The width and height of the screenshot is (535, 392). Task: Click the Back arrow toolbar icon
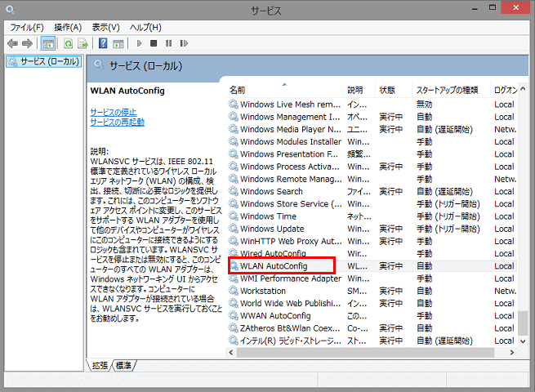tap(12, 43)
